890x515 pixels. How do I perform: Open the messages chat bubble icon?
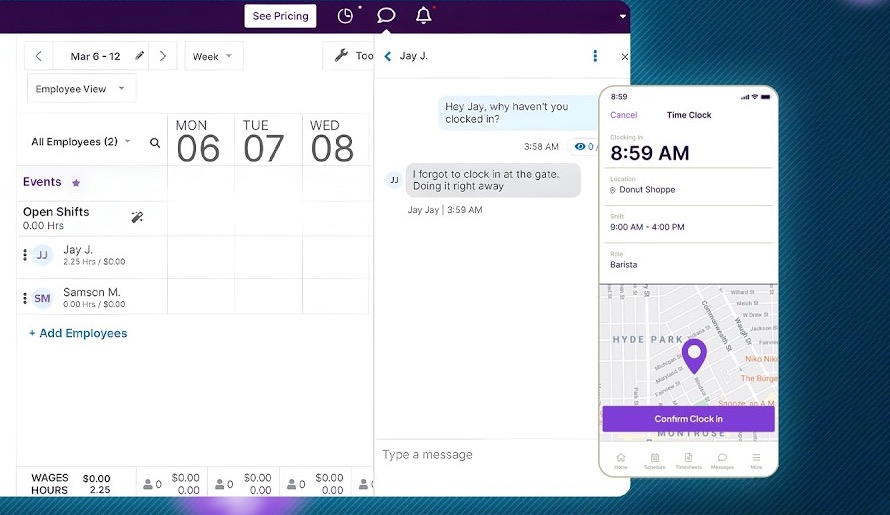(x=386, y=15)
